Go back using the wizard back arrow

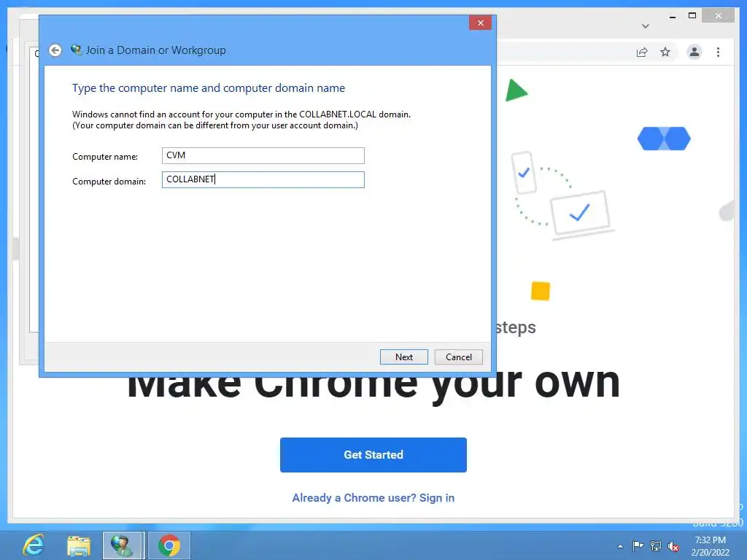tap(55, 50)
